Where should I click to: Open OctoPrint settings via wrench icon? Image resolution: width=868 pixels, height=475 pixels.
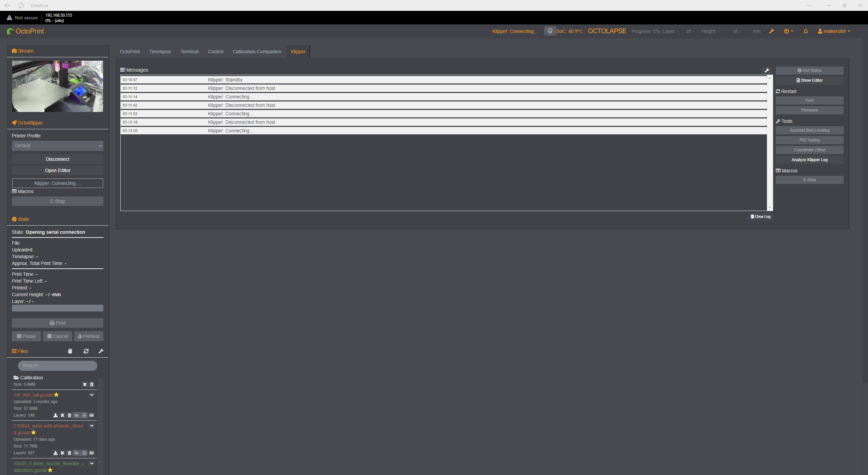point(772,31)
